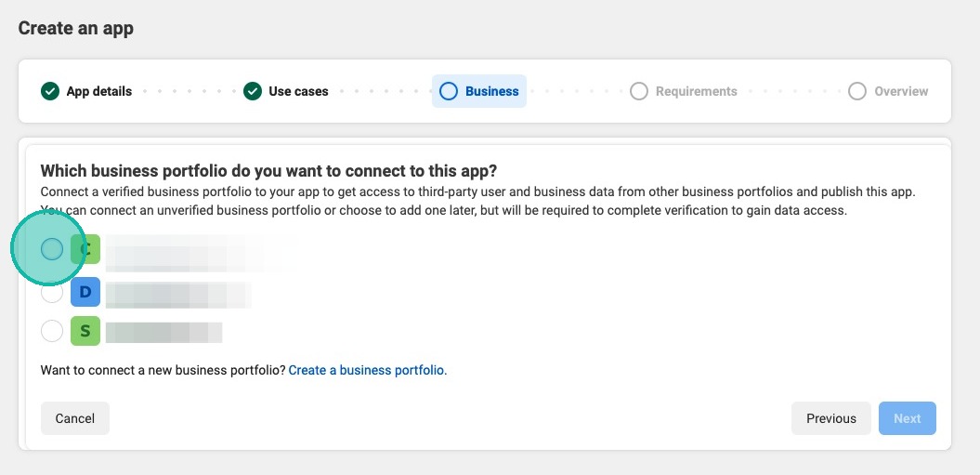
Task: Click the empty circle icon beside Overview
Action: coord(857,91)
